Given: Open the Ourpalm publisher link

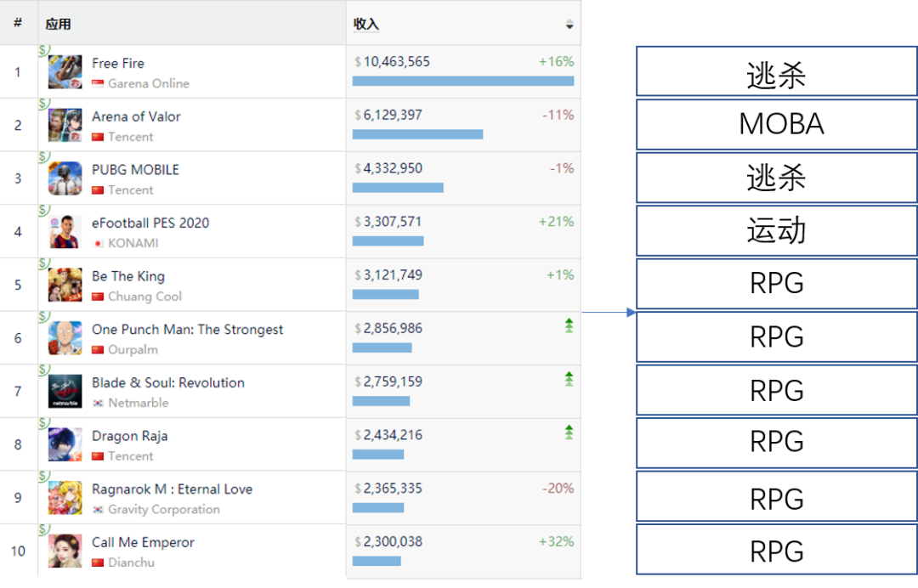Looking at the screenshot, I should [x=133, y=350].
